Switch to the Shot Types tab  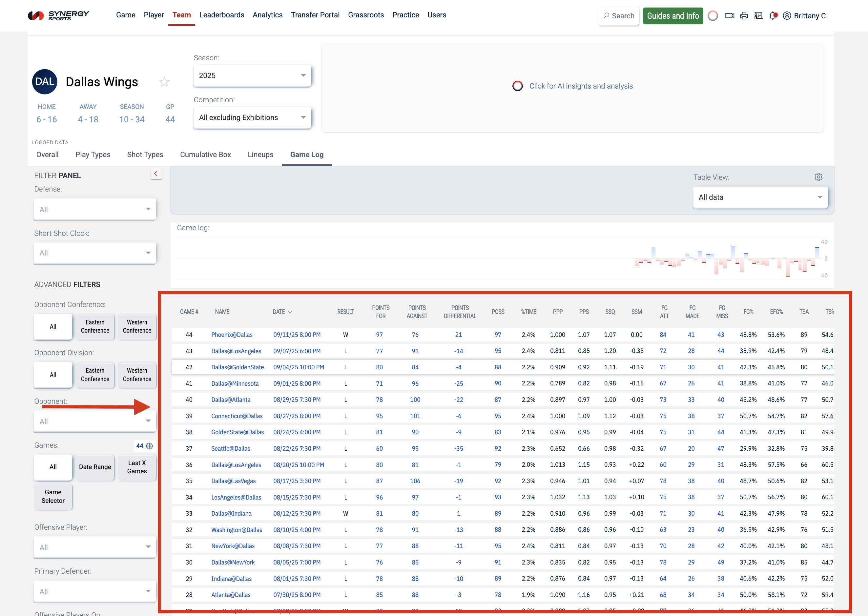point(145,155)
